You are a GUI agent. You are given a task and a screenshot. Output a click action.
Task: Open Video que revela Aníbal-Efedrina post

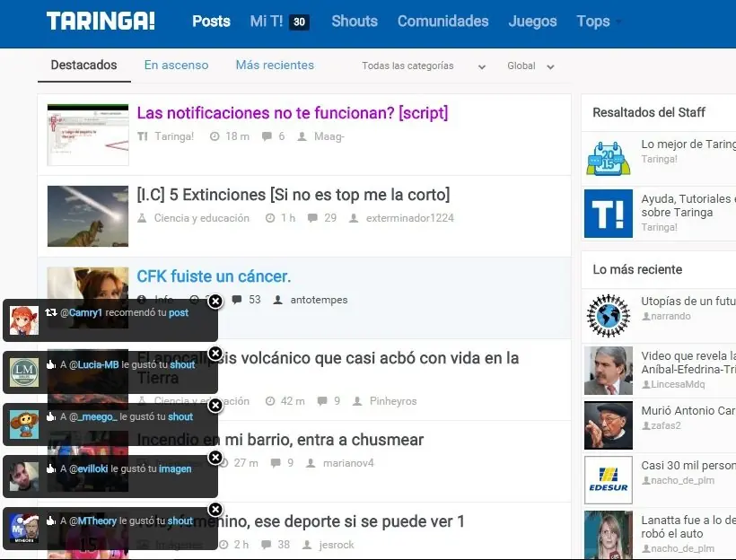688,363
